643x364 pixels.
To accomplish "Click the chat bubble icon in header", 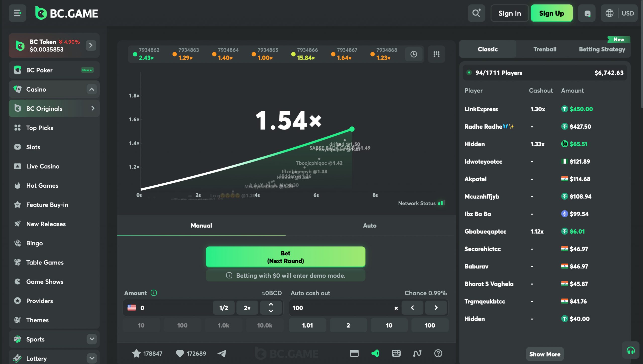I will pyautogui.click(x=587, y=13).
